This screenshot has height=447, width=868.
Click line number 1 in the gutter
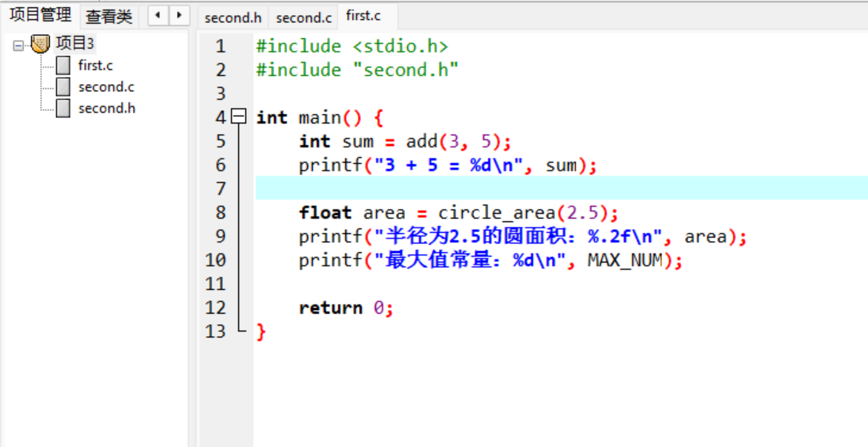[221, 46]
